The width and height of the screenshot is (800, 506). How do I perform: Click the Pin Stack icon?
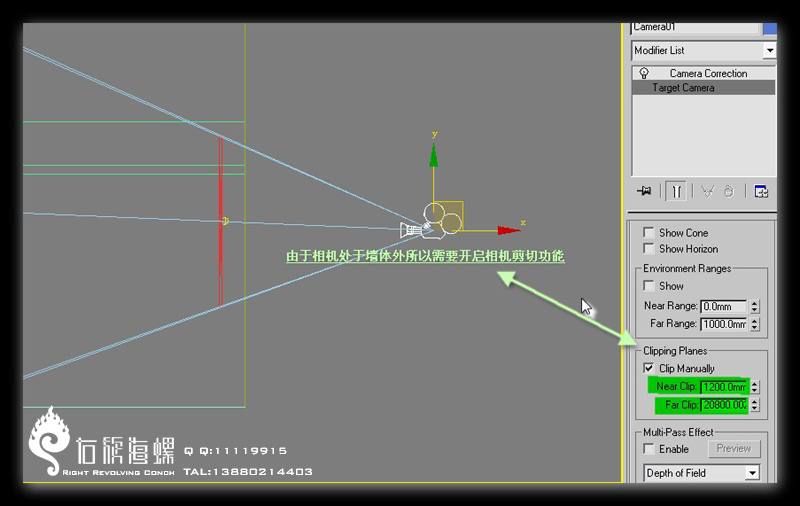[x=644, y=191]
